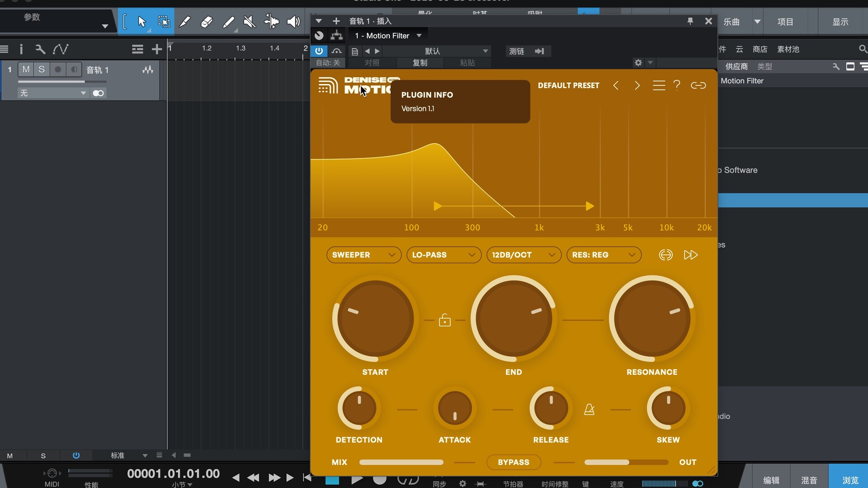Solo track 音轨 1
Screen dimensions: 868x488
pos(42,70)
